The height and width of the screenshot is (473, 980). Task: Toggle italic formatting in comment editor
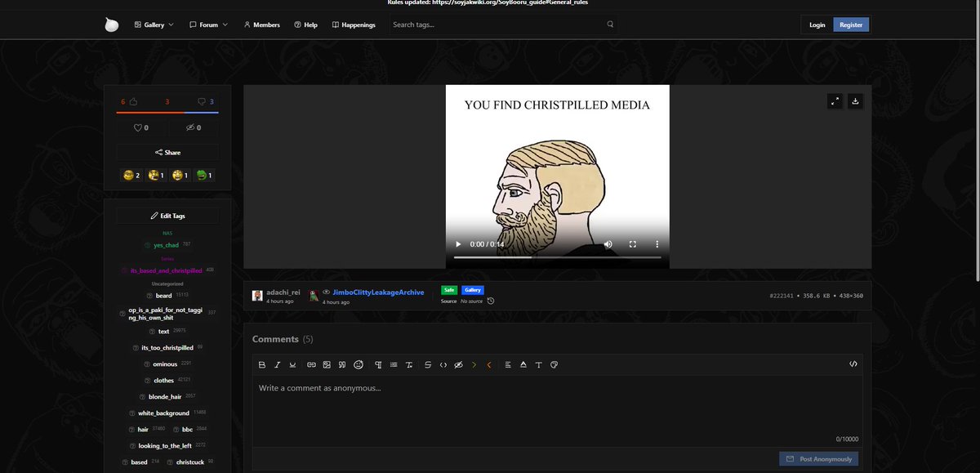pos(278,364)
